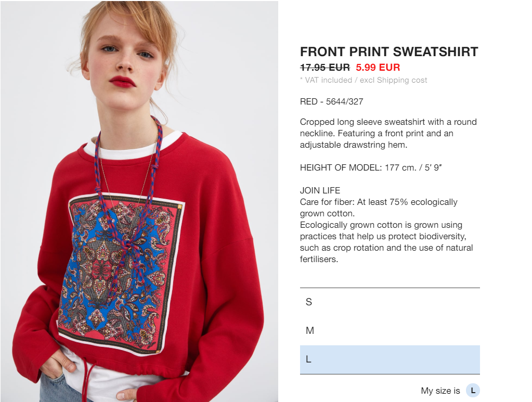Click the ecologically grown cotton paragraph

click(386, 242)
